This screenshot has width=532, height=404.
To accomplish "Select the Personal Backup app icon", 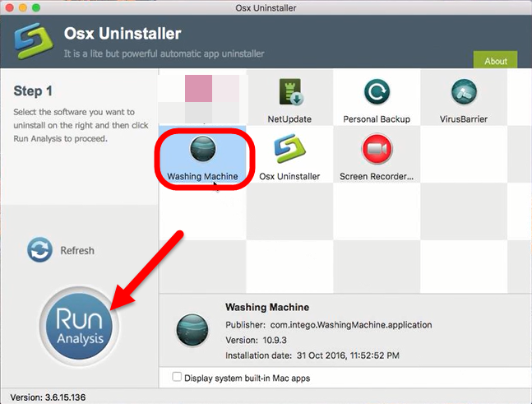I will point(377,93).
